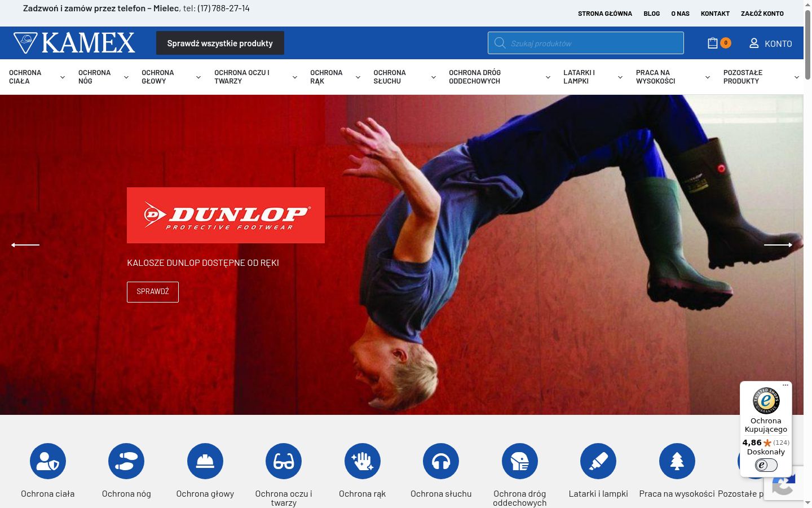Open the Konto link
Viewport: 812px width, 508px height.
coord(778,43)
